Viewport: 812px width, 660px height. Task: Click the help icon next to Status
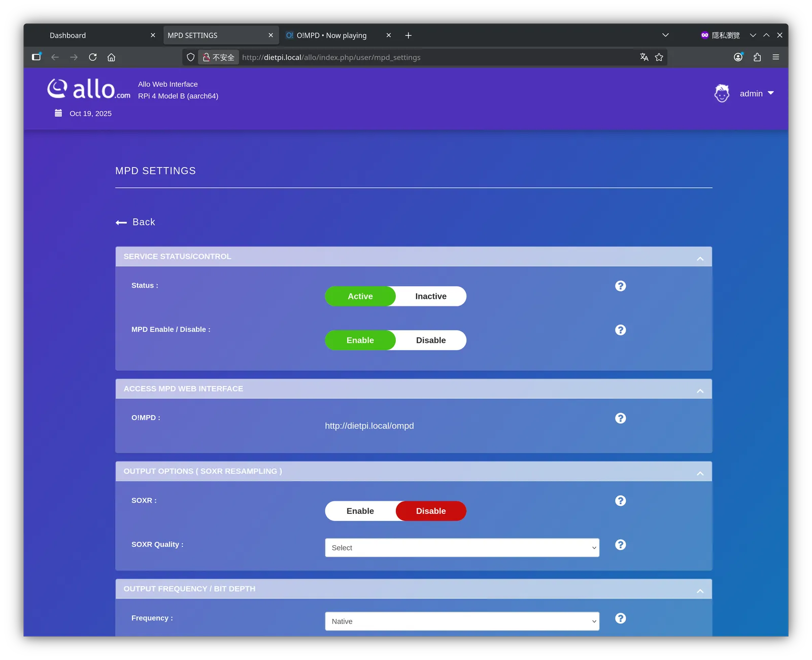click(x=620, y=286)
